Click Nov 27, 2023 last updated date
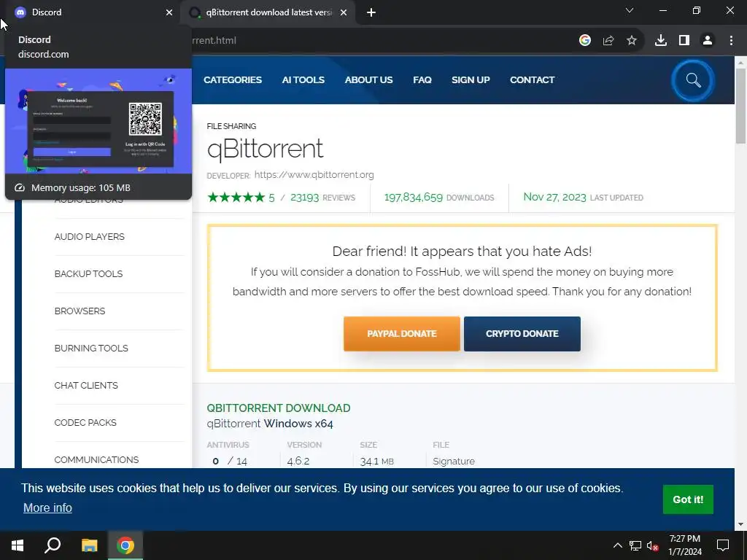The height and width of the screenshot is (560, 747). click(554, 197)
